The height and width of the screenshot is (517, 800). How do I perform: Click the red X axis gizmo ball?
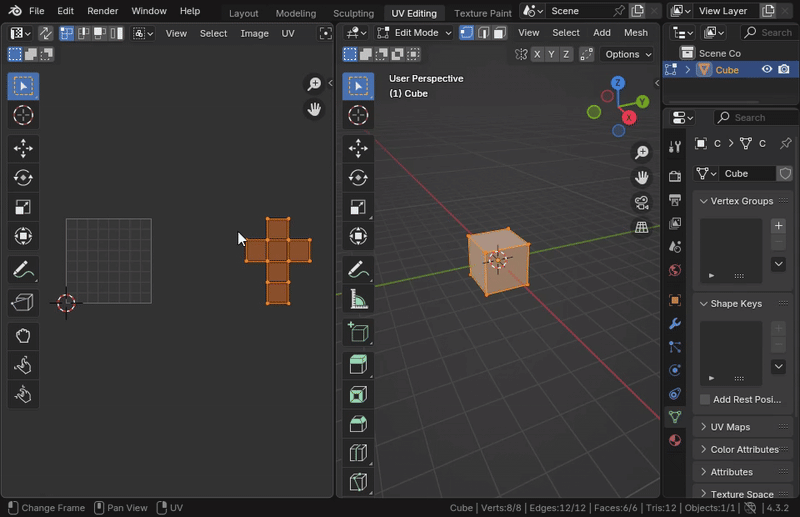(x=629, y=118)
